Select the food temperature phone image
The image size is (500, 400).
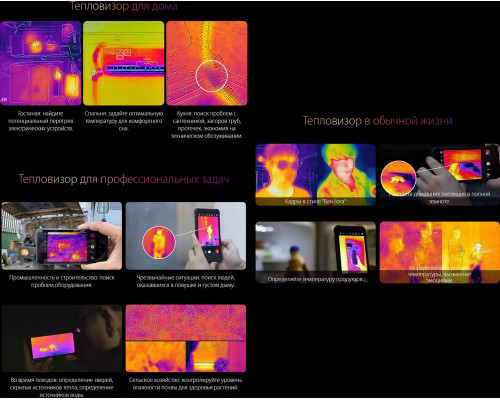pos(315,252)
